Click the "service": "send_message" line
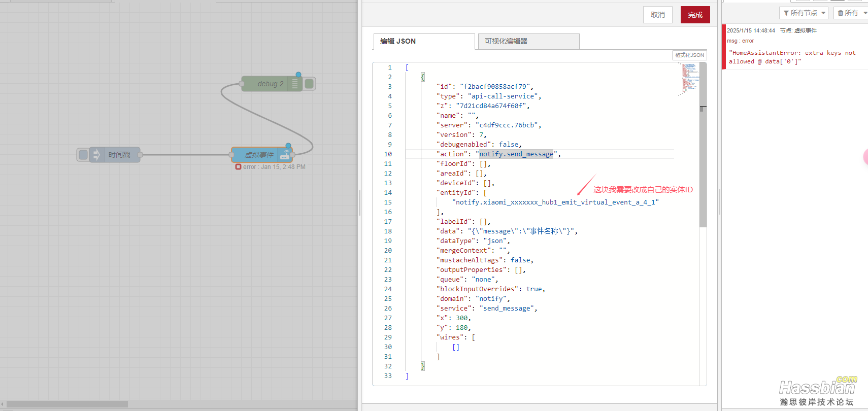 (487, 308)
